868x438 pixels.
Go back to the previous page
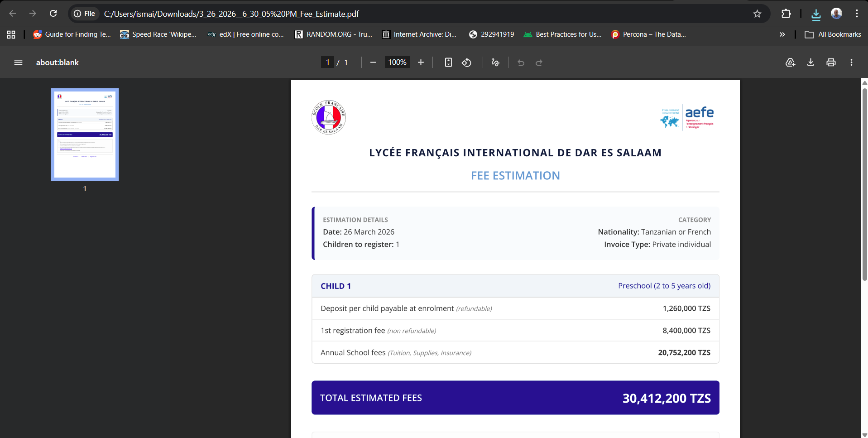(13, 14)
